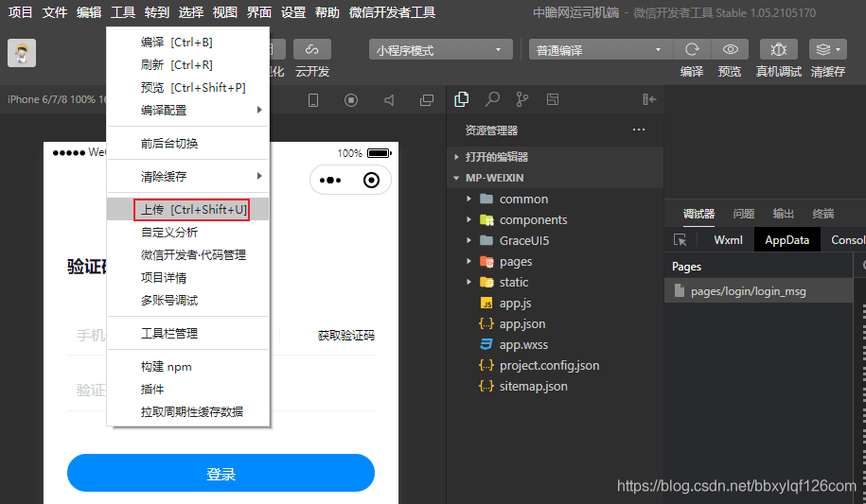The image size is (866, 504).
Task: Choose 多账号调试 menu item
Action: [187, 300]
